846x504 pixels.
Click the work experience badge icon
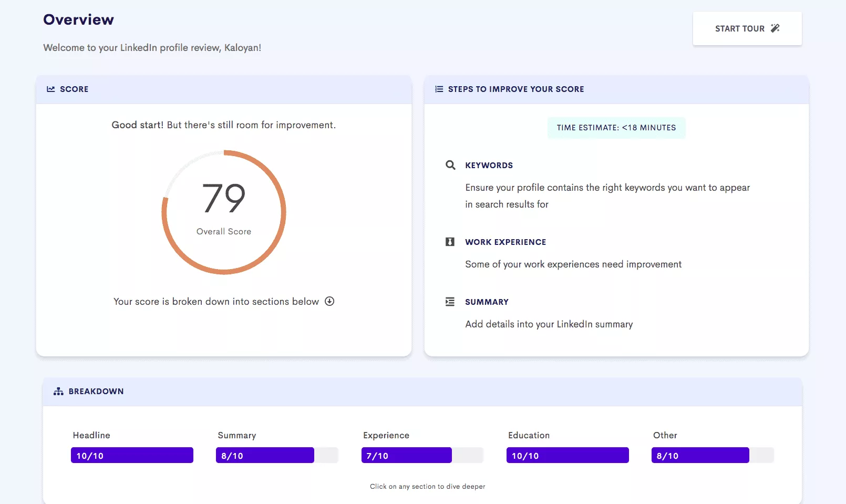(450, 242)
